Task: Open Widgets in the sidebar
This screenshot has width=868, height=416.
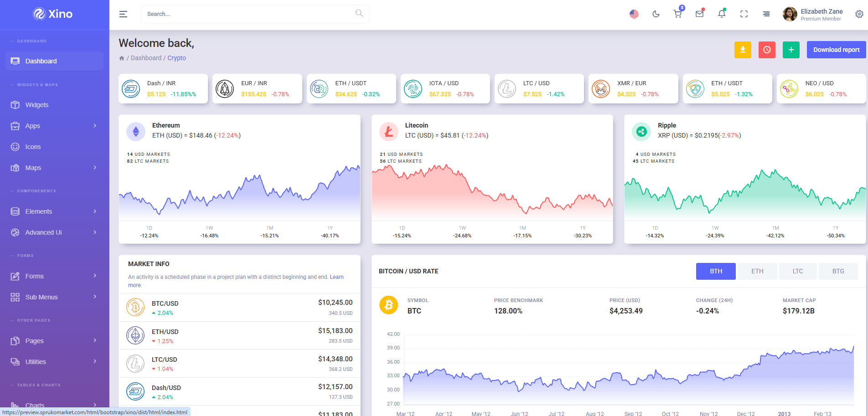Action: pyautogui.click(x=54, y=105)
